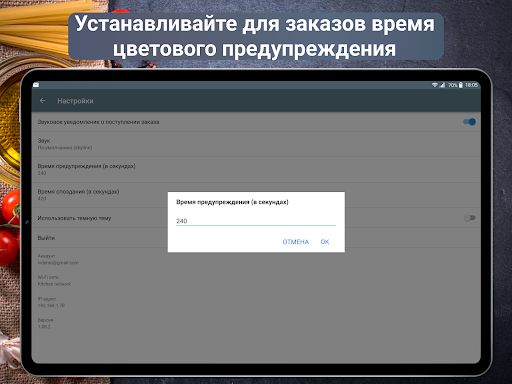Tap the cellular signal bars icon

click(x=442, y=85)
